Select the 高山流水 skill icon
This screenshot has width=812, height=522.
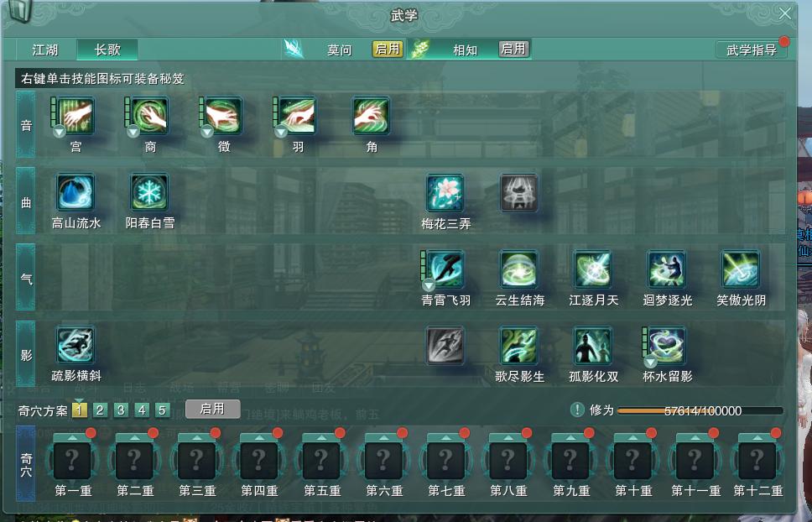(75, 192)
